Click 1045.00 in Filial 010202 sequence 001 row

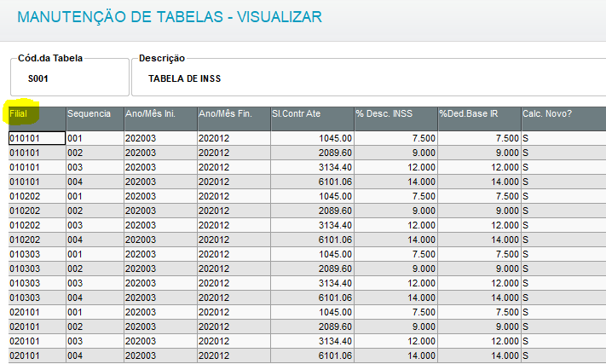pyautogui.click(x=312, y=196)
